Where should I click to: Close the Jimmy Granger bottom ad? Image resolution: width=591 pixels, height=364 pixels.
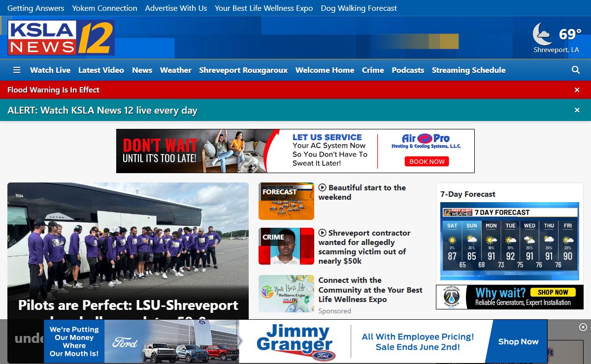583,327
